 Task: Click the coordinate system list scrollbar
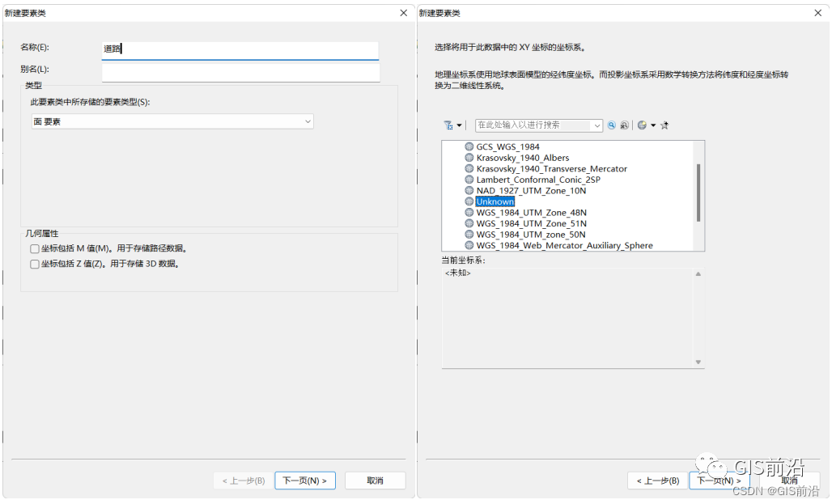coord(698,191)
